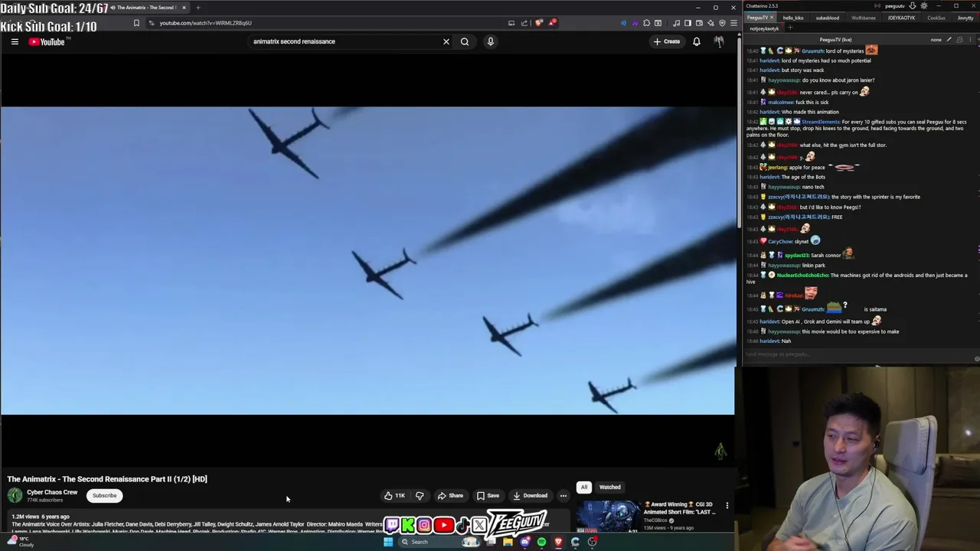Click the Windows taskbar Search box

point(439,542)
